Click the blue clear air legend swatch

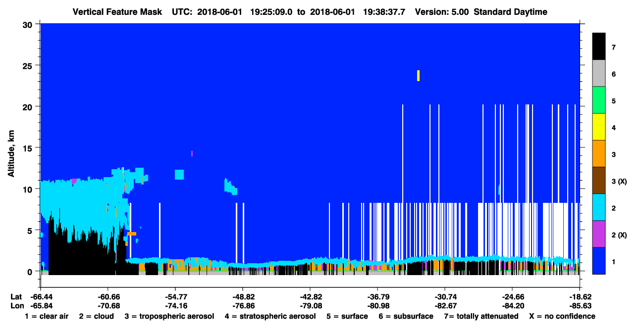(x=599, y=261)
